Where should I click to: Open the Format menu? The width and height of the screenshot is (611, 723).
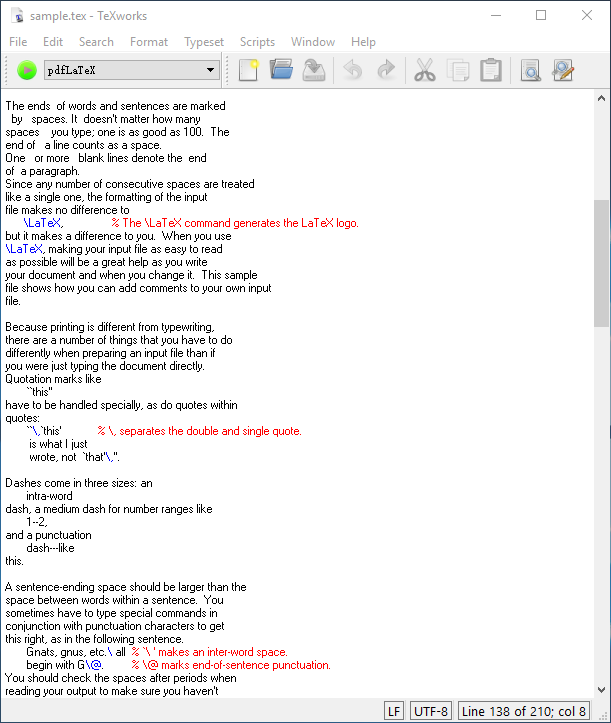click(148, 42)
